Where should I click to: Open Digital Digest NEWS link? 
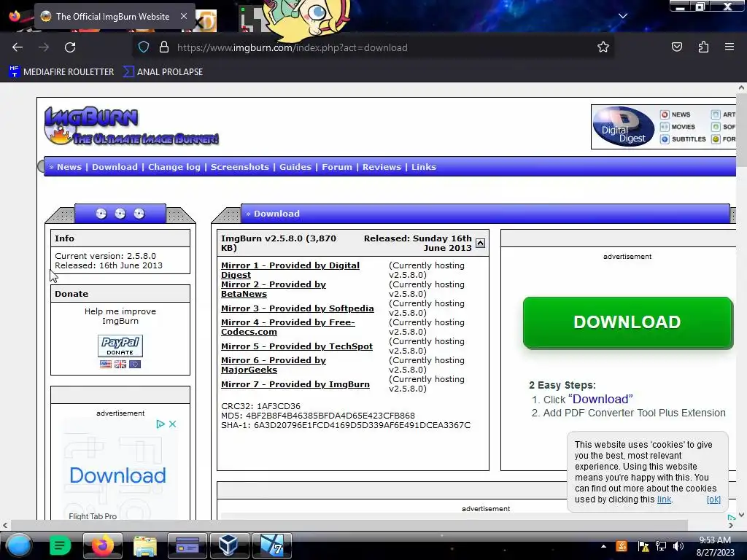(676, 114)
